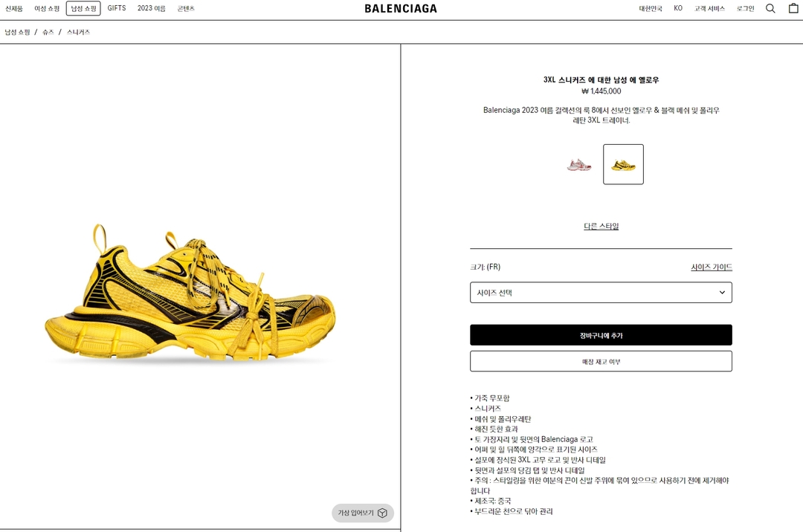The width and height of the screenshot is (803, 532).
Task: Click the 다른 스타일 link
Action: pos(602,226)
